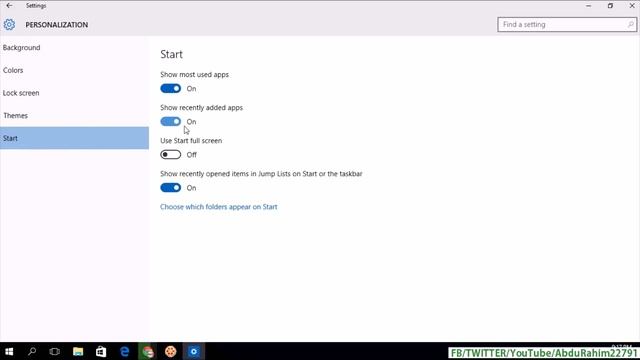Click the 'Use Start full screen' label

(x=191, y=141)
